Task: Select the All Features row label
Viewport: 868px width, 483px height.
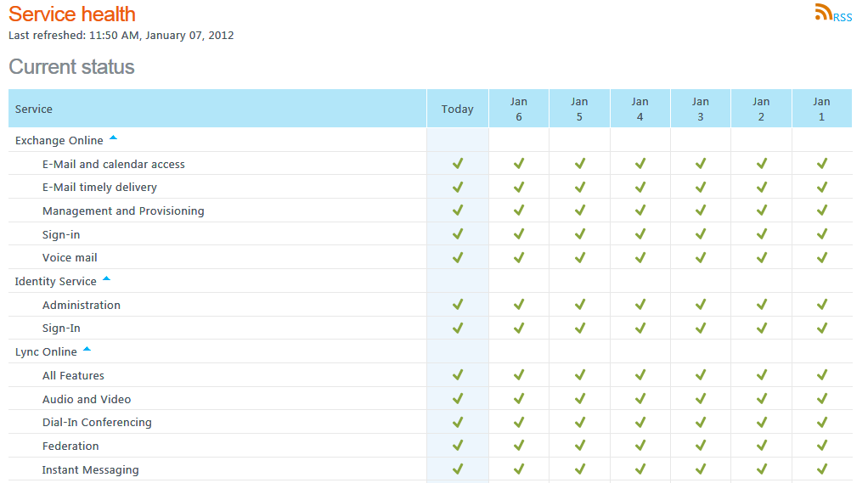Action: pos(73,376)
